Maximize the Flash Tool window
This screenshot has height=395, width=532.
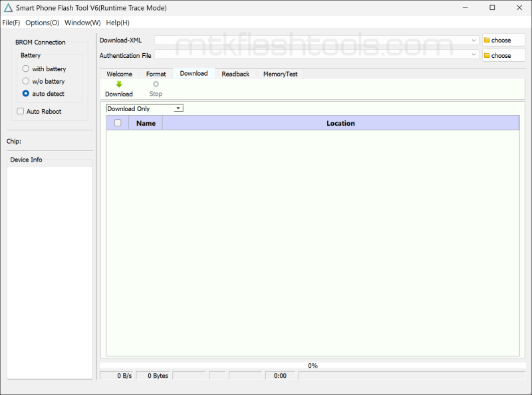click(492, 7)
